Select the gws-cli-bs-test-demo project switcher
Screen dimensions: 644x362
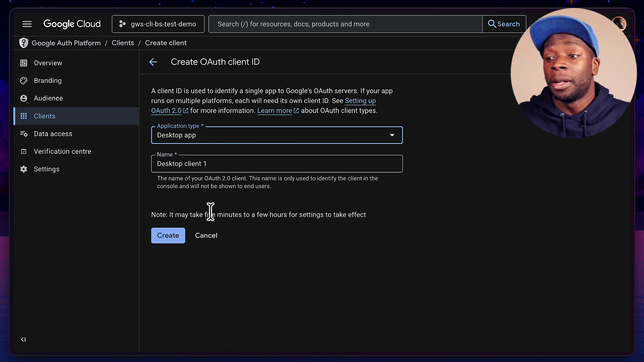coord(158,24)
